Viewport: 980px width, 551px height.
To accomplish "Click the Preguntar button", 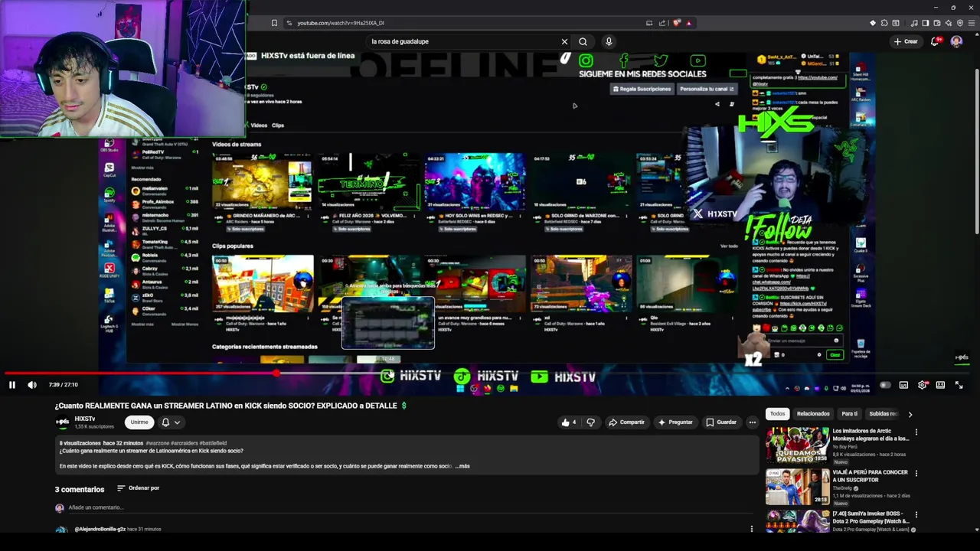I will (675, 422).
